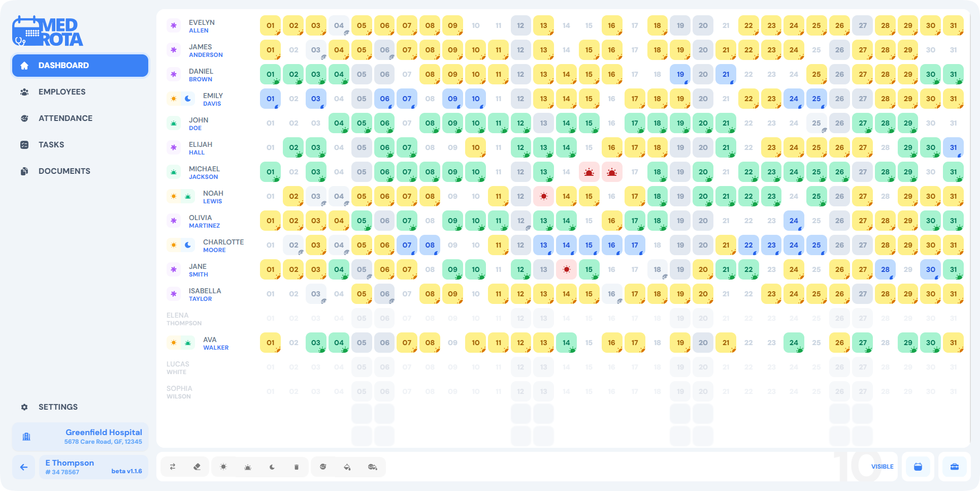The image size is (980, 491).
Task: Open the blue calendar button bottom right
Action: (x=918, y=467)
